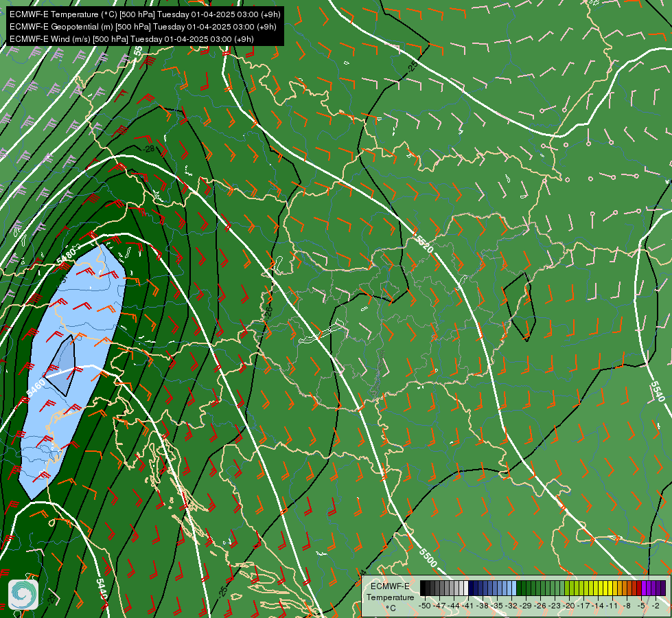Click the 5480 geopotential contour label

(66, 256)
